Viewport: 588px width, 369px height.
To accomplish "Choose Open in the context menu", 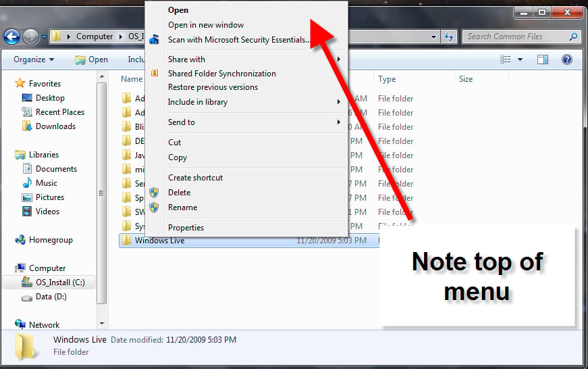I will [x=178, y=10].
